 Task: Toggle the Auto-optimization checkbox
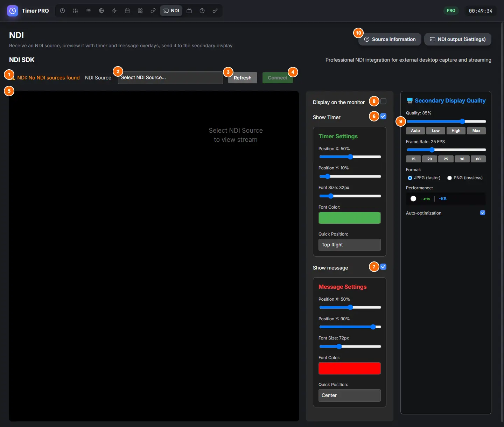483,213
